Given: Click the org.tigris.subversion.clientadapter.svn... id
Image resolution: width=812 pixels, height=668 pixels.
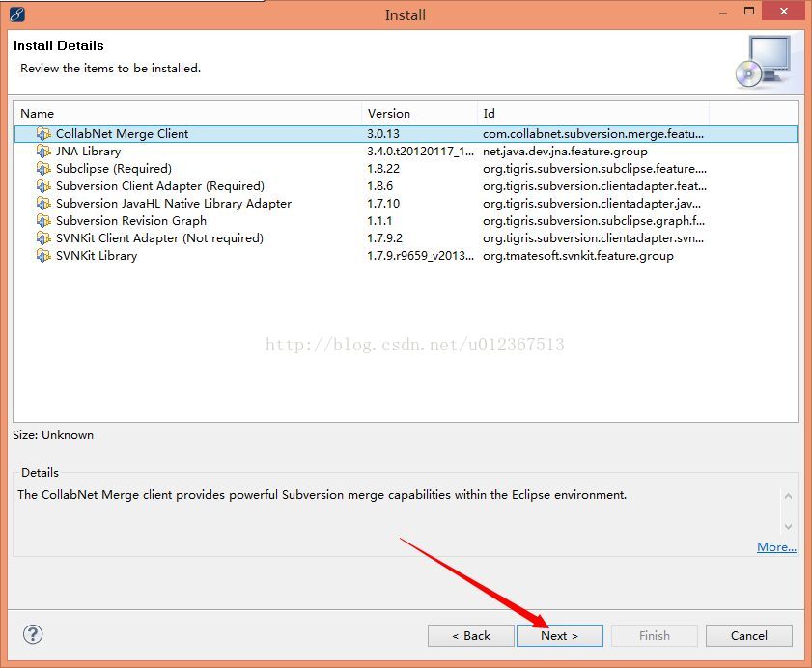Looking at the screenshot, I should point(593,238).
